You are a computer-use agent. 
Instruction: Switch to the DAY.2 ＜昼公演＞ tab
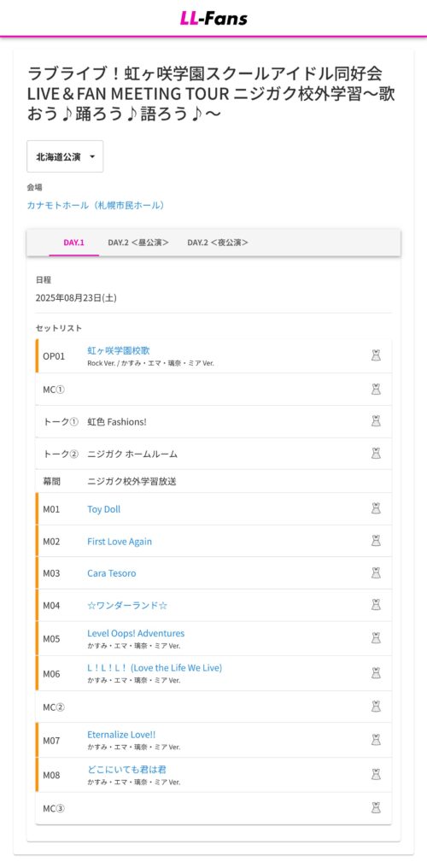click(x=138, y=243)
